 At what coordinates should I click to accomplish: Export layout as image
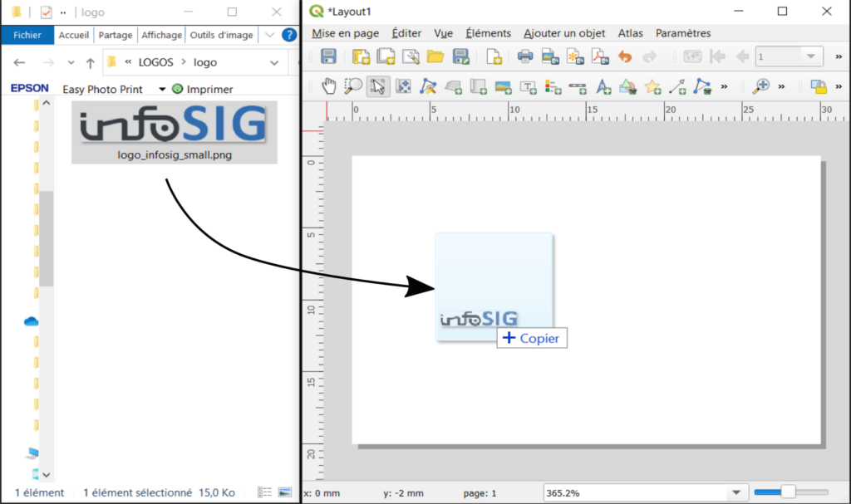click(550, 56)
